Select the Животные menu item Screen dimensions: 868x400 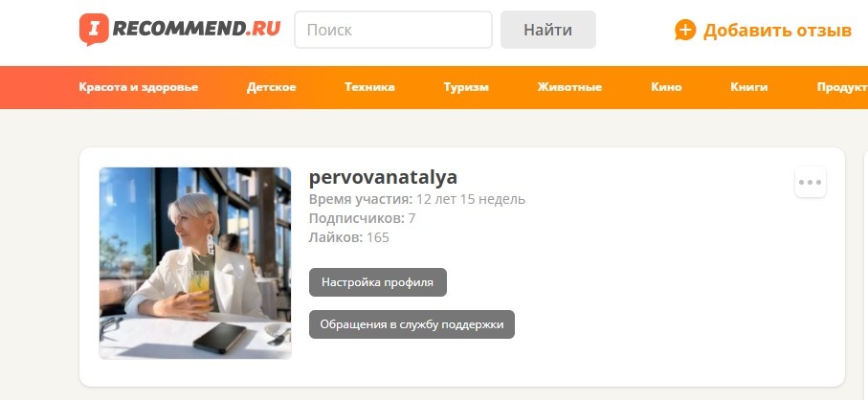tap(569, 87)
